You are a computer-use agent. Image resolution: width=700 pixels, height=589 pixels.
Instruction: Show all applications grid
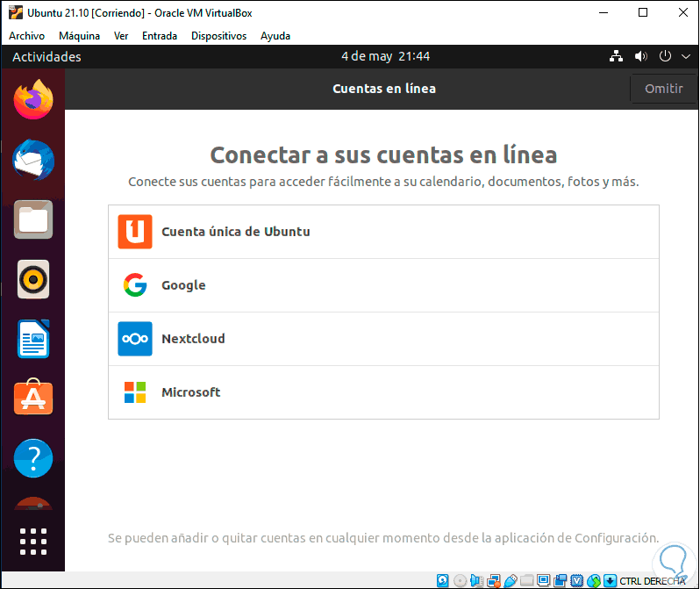point(33,542)
